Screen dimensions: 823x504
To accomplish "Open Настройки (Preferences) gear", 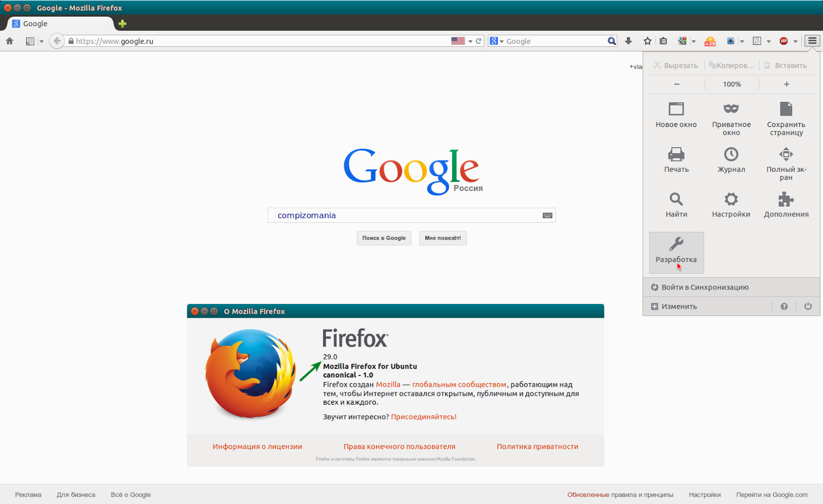I will tap(731, 205).
